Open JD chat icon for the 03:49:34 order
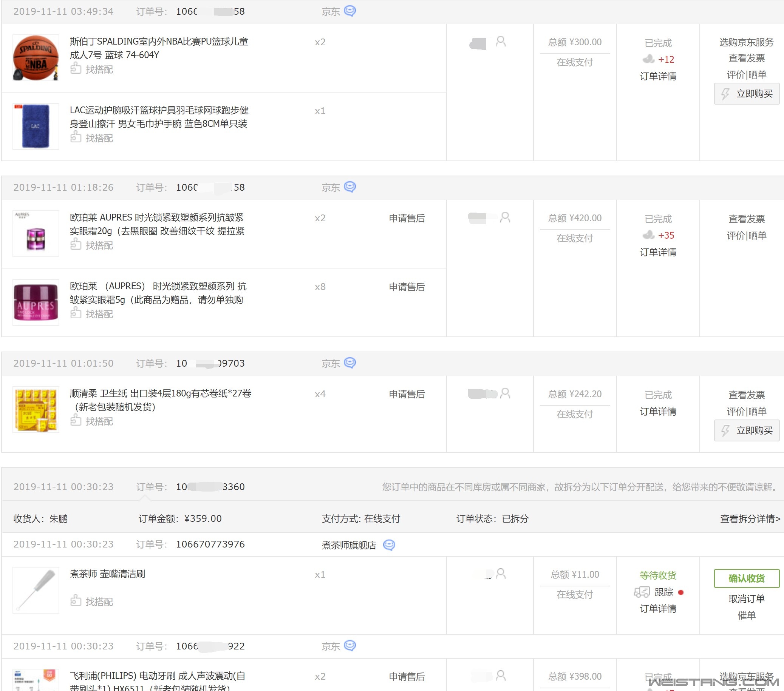784x691 pixels. pos(349,11)
